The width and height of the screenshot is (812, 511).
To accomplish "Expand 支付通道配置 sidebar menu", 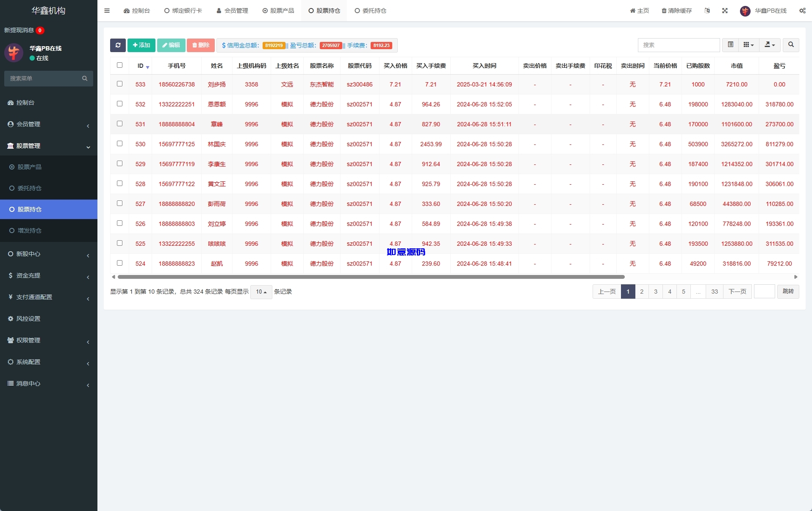I will coord(49,297).
